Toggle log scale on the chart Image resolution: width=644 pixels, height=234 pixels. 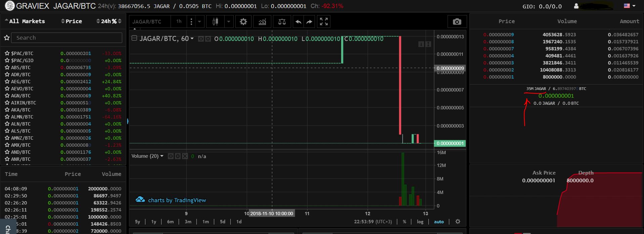(x=420, y=222)
